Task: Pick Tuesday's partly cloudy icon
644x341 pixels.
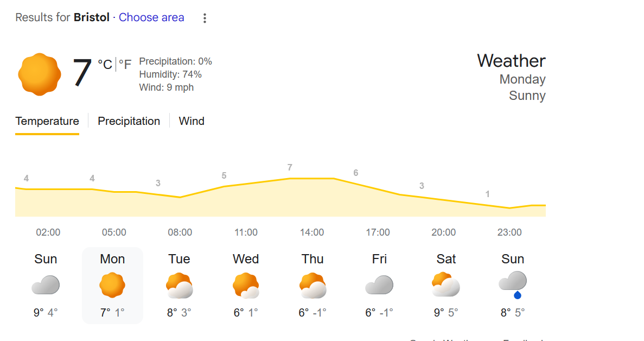Action: pos(179,286)
